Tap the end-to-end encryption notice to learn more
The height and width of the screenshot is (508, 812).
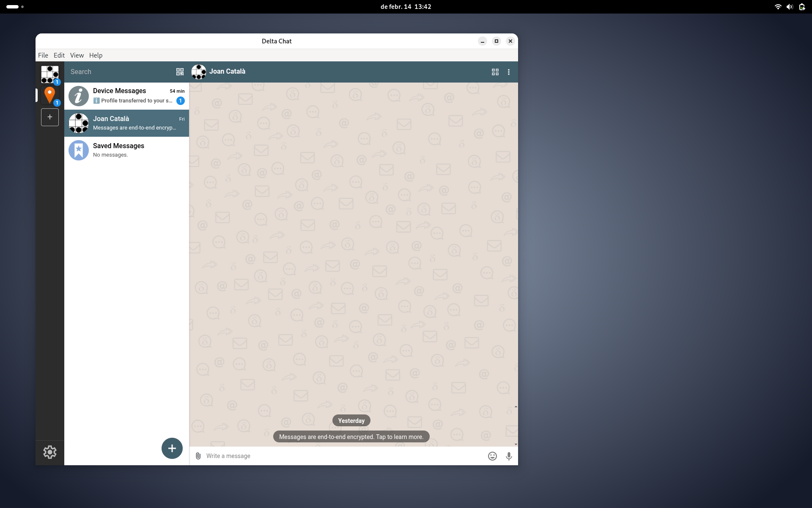click(x=351, y=436)
